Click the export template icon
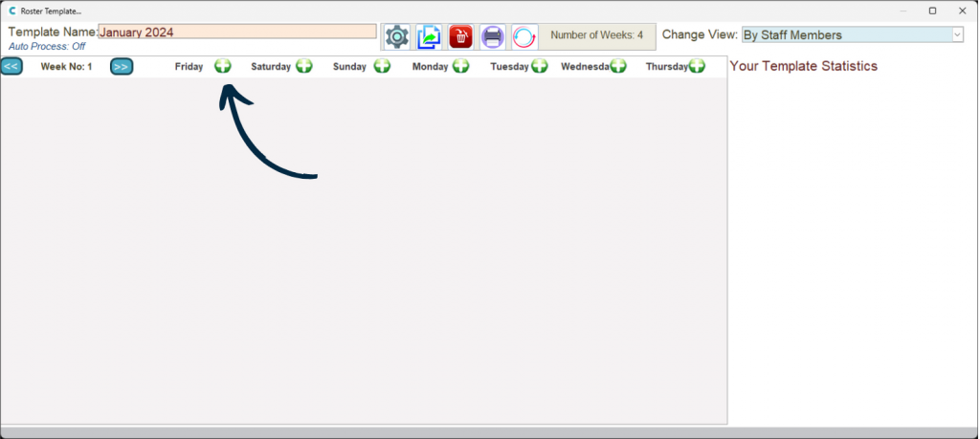 (x=429, y=37)
